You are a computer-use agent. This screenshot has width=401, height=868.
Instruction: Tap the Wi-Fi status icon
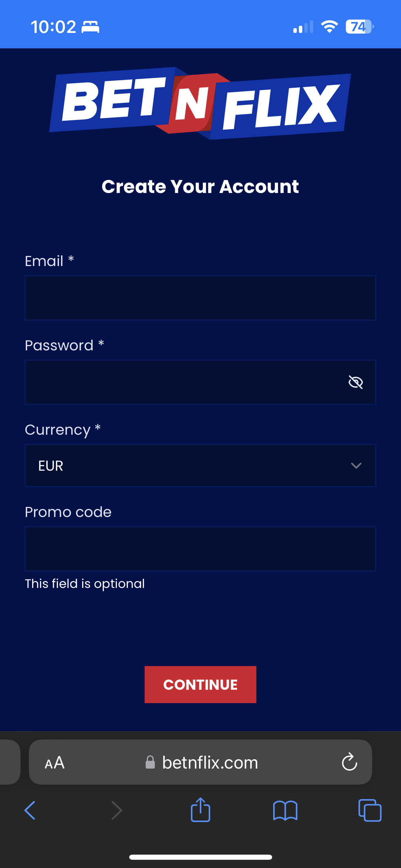pyautogui.click(x=329, y=27)
